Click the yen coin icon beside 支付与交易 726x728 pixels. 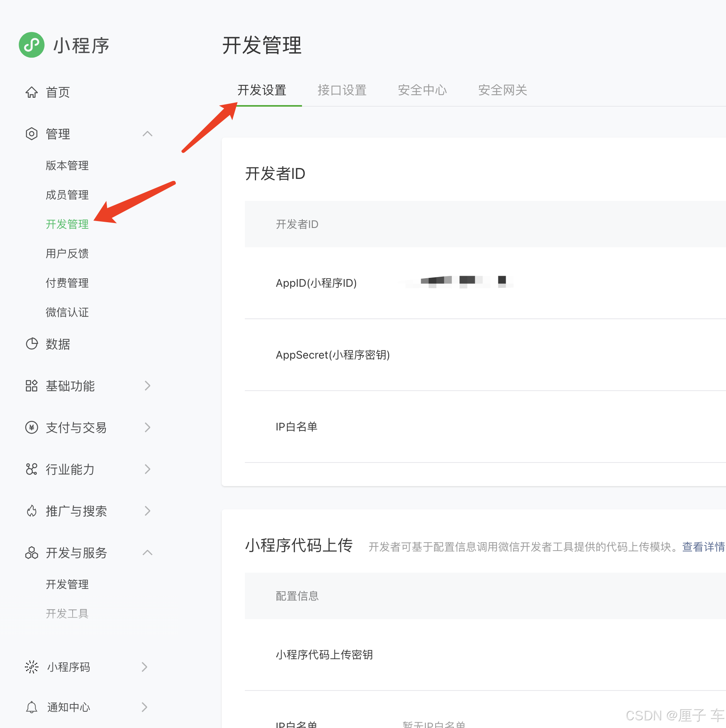(x=32, y=427)
